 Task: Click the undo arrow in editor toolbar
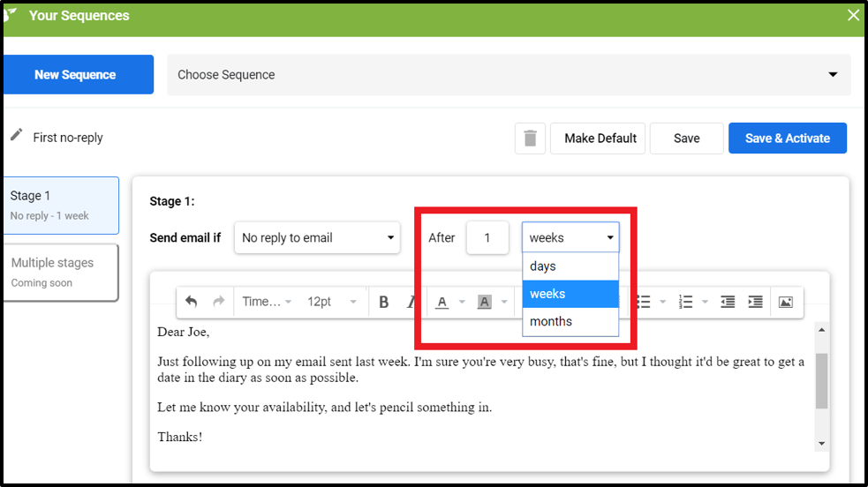click(x=192, y=302)
